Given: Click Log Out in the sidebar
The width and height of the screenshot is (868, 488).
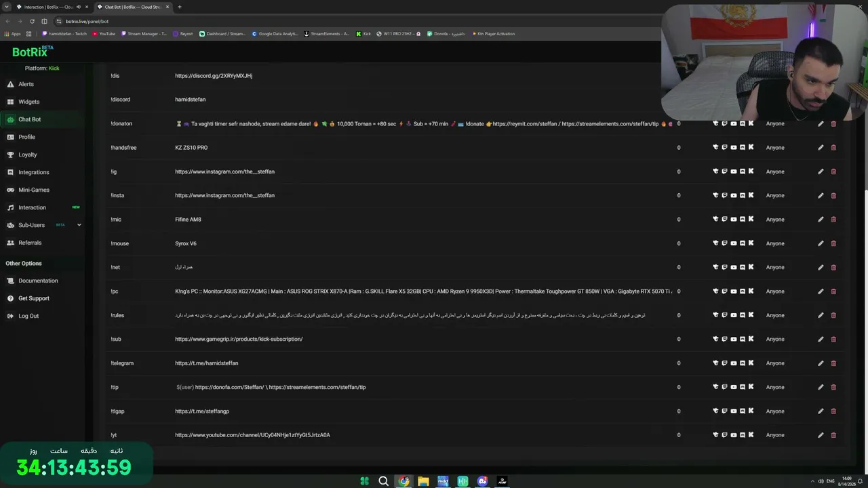Looking at the screenshot, I should 28,316.
